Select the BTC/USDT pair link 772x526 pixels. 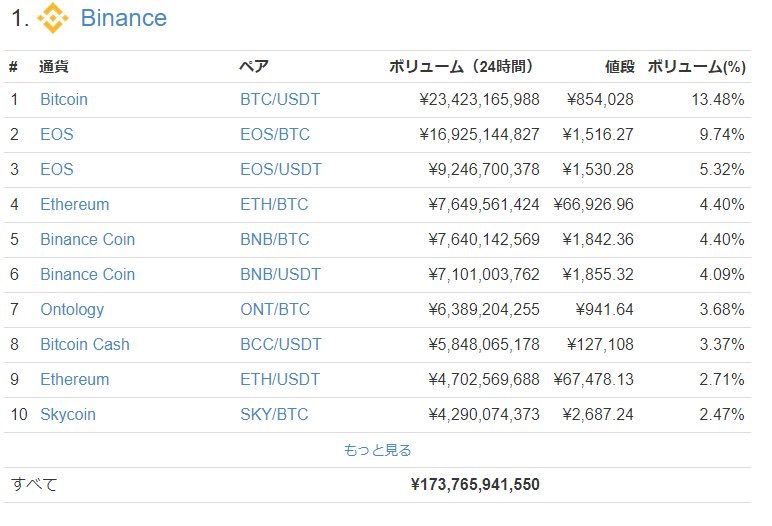[x=279, y=100]
